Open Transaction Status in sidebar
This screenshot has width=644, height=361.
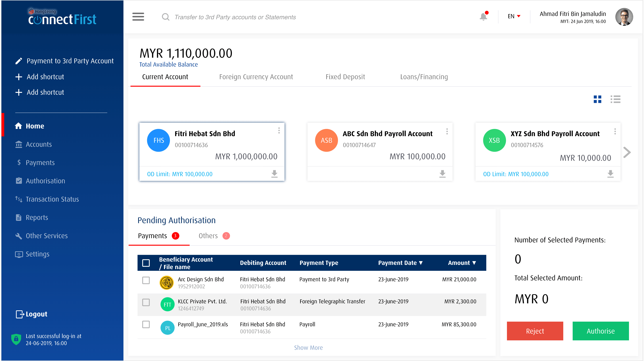(x=47, y=199)
